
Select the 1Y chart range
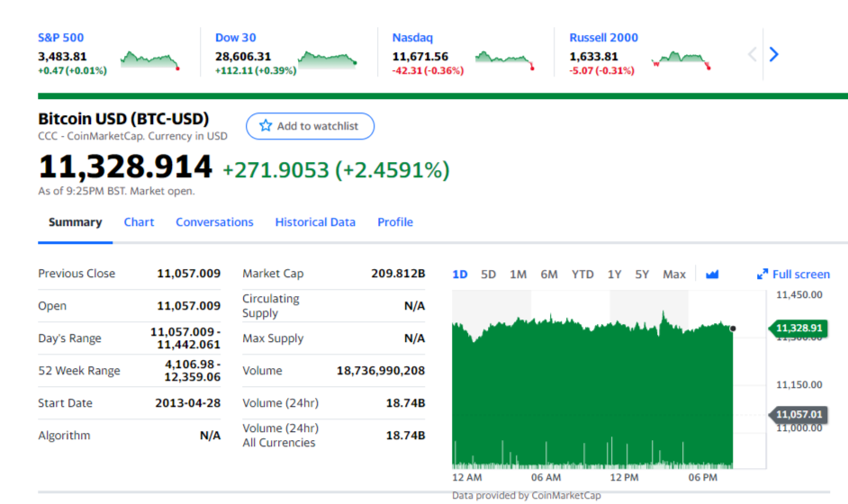click(x=614, y=274)
